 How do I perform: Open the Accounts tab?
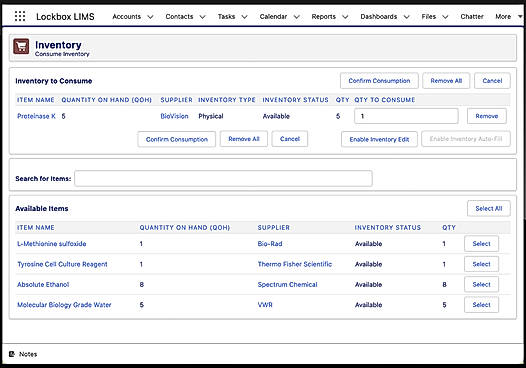[126, 16]
